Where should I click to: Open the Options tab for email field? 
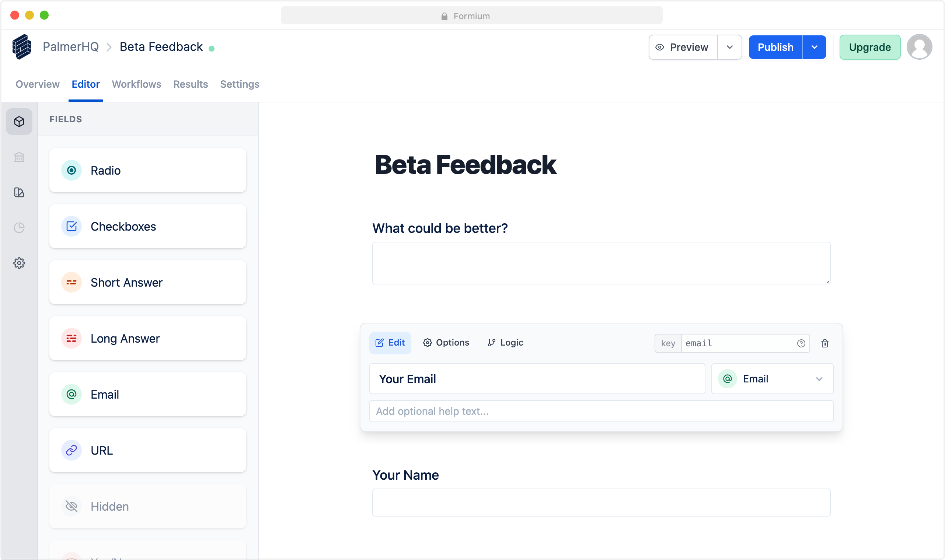(x=446, y=342)
